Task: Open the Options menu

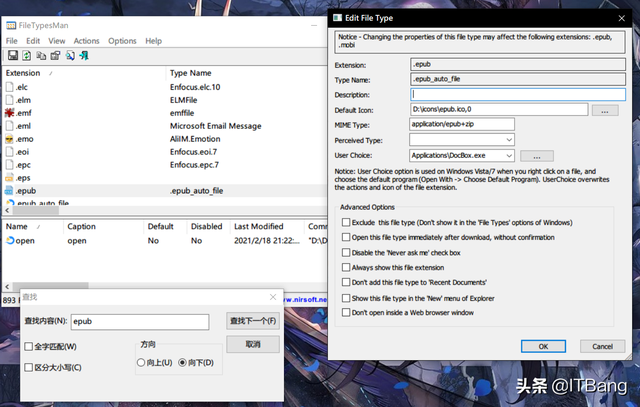Action: click(122, 41)
